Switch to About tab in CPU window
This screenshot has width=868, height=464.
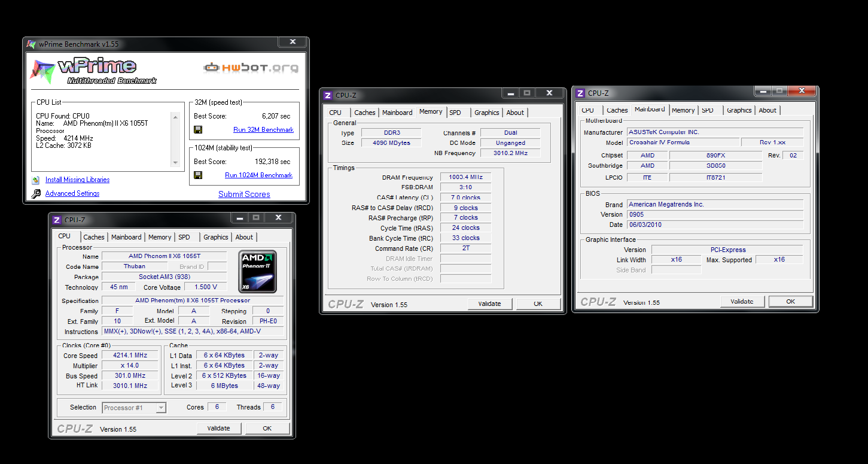click(x=244, y=237)
